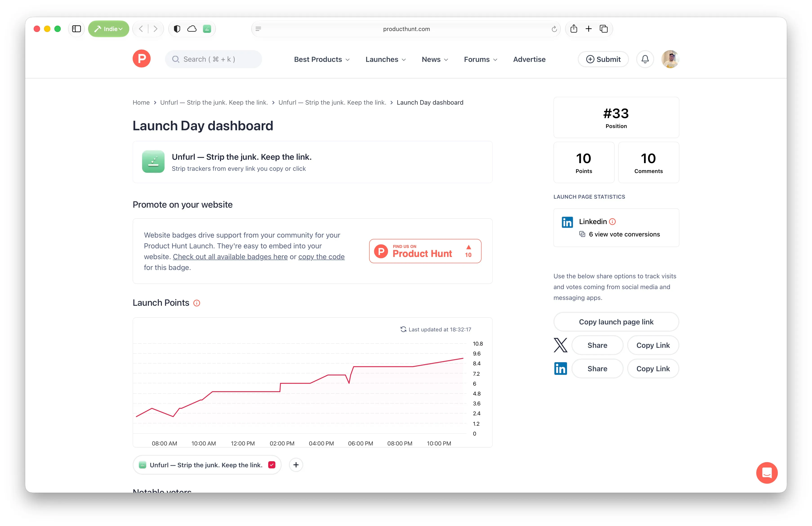812x526 pixels.
Task: Click the 10 Points stat card
Action: pyautogui.click(x=583, y=162)
